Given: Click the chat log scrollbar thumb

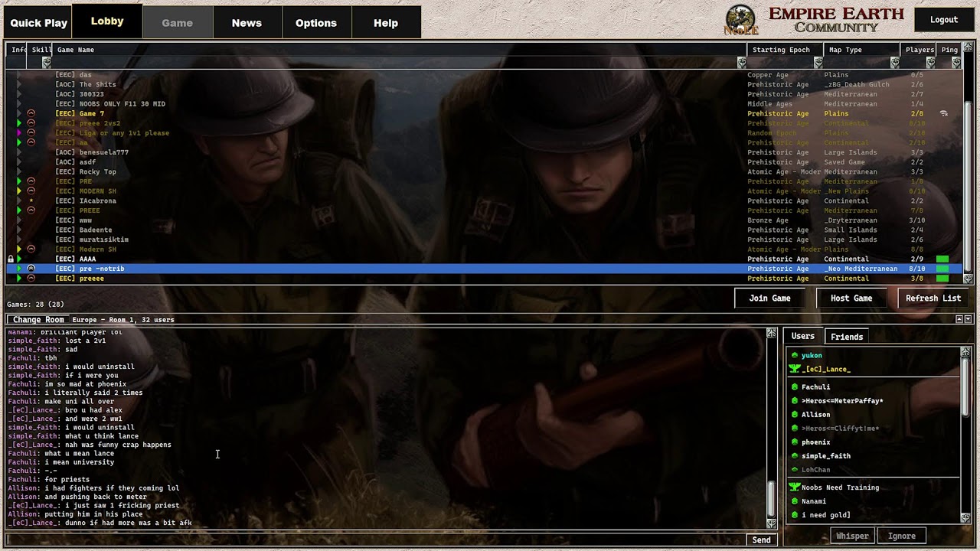Looking at the screenshot, I should pos(772,500).
